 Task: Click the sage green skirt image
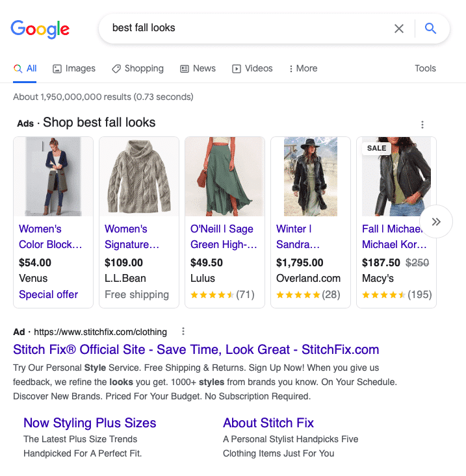[225, 177]
